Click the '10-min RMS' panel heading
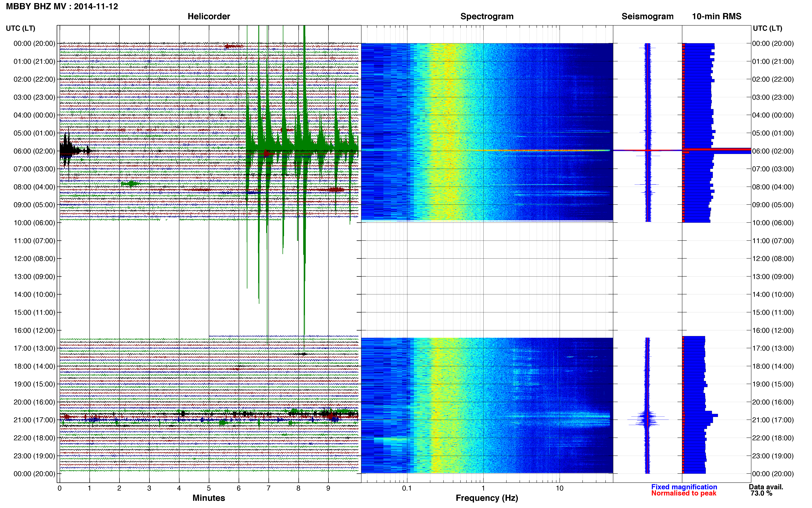This screenshot has height=508, width=812. click(x=717, y=16)
